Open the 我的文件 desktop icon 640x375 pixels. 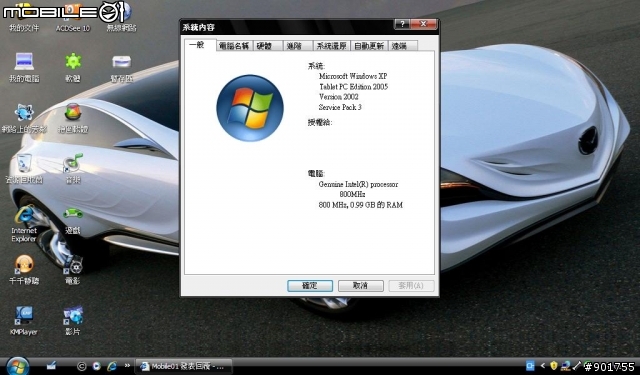[24, 16]
